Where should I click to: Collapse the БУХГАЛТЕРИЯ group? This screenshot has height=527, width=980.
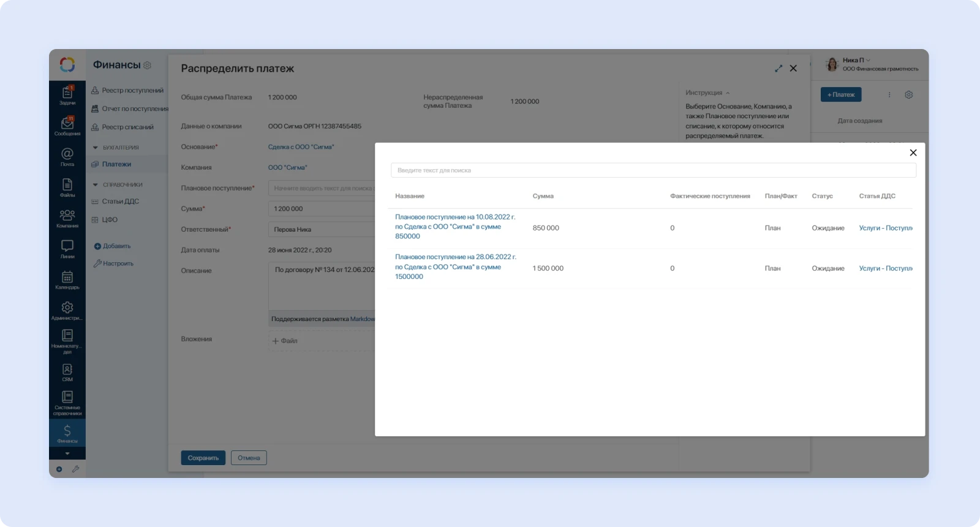click(x=96, y=148)
